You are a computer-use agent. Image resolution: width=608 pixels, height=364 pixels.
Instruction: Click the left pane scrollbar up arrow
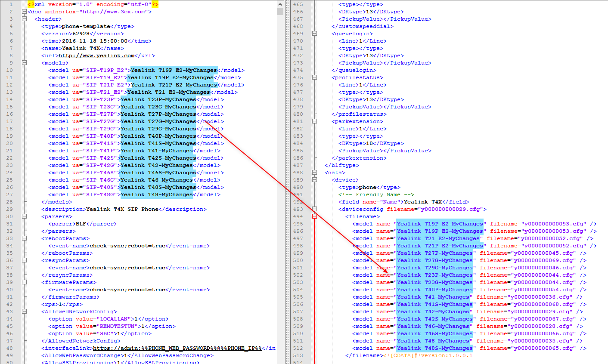tap(280, 4)
